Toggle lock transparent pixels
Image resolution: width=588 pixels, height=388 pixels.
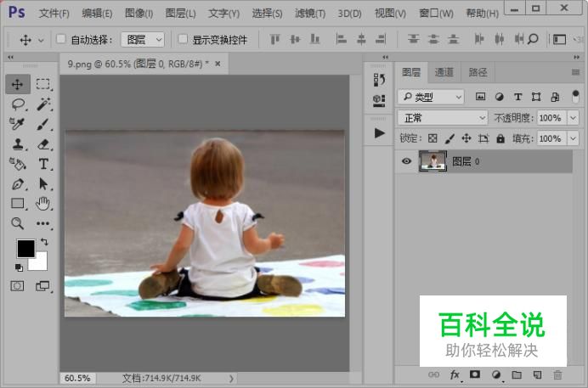(433, 138)
